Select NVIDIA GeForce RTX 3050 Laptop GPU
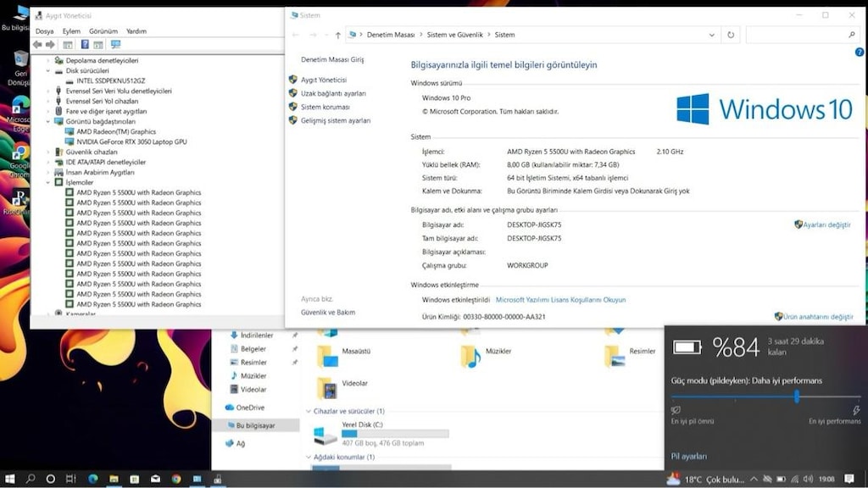Image resolution: width=868 pixels, height=488 pixels. tap(131, 141)
